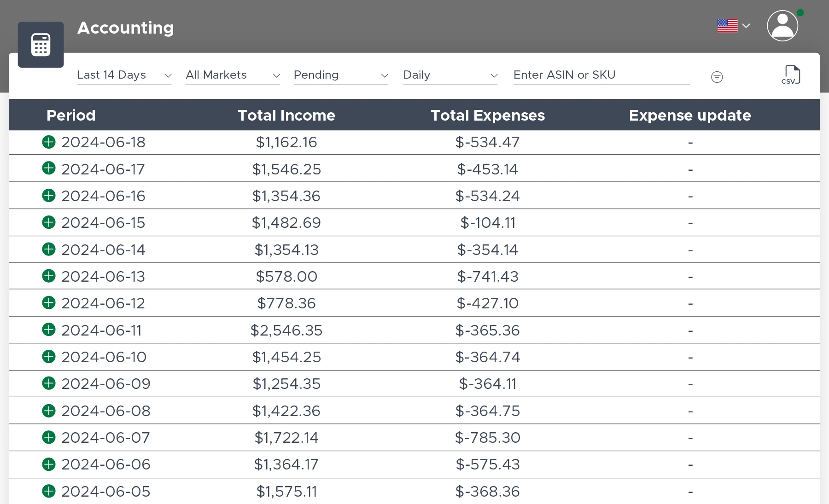
Task: Expand the row for 2024-06-12
Action: [x=49, y=303]
